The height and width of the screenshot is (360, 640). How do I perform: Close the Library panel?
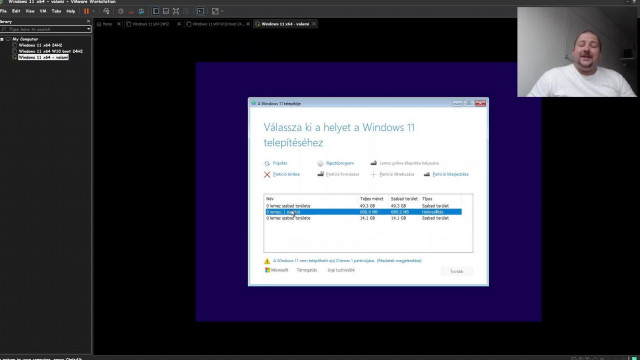click(x=88, y=21)
